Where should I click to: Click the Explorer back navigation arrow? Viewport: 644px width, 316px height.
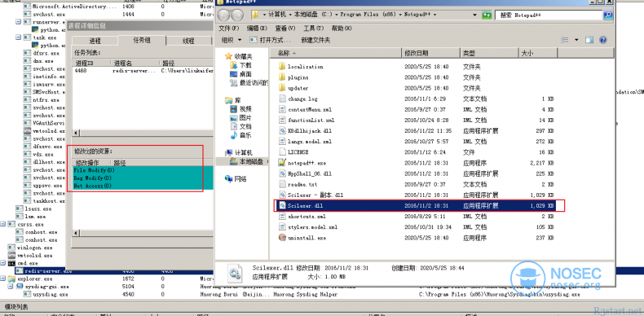coord(224,15)
